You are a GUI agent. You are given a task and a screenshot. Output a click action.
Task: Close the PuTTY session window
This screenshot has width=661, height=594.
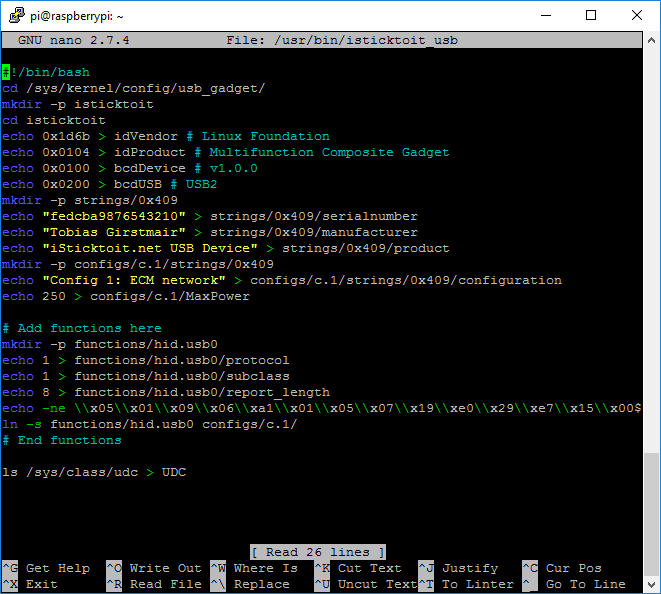click(636, 15)
